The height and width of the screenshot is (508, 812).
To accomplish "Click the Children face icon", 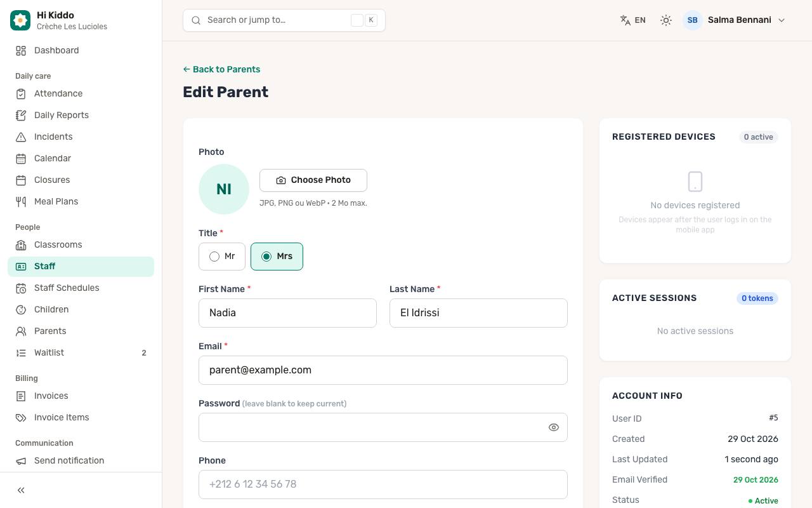I will click(21, 310).
